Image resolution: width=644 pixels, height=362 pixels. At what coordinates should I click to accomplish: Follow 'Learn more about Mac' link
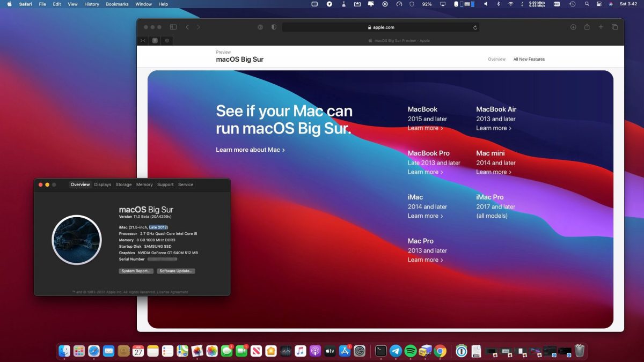point(250,150)
